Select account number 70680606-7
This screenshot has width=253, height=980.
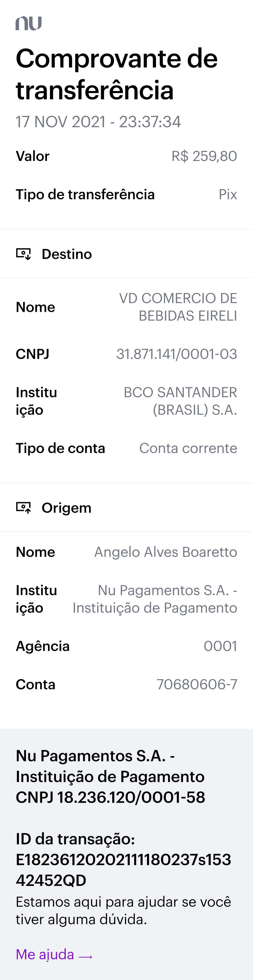[x=197, y=684]
